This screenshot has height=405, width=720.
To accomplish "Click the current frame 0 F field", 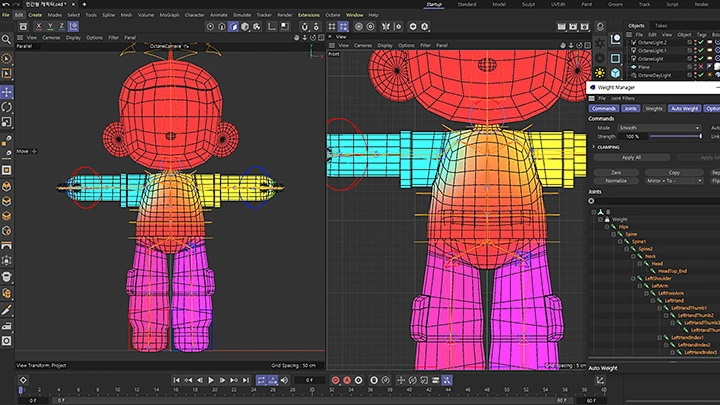I will [310, 380].
